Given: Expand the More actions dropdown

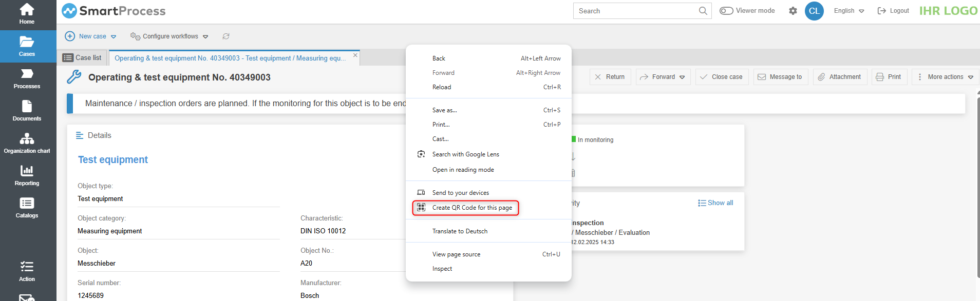Looking at the screenshot, I should pyautogui.click(x=946, y=77).
